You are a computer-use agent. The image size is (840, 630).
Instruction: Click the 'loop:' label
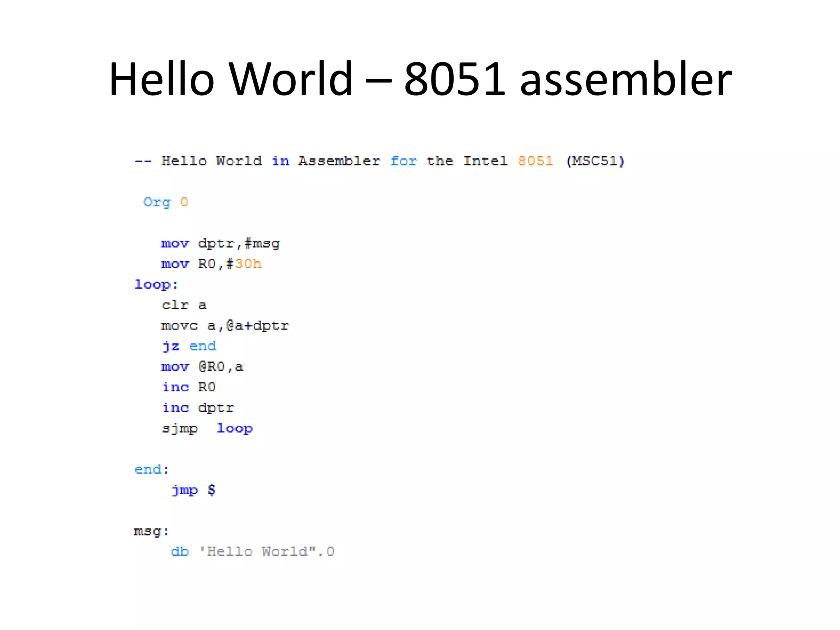point(156,285)
